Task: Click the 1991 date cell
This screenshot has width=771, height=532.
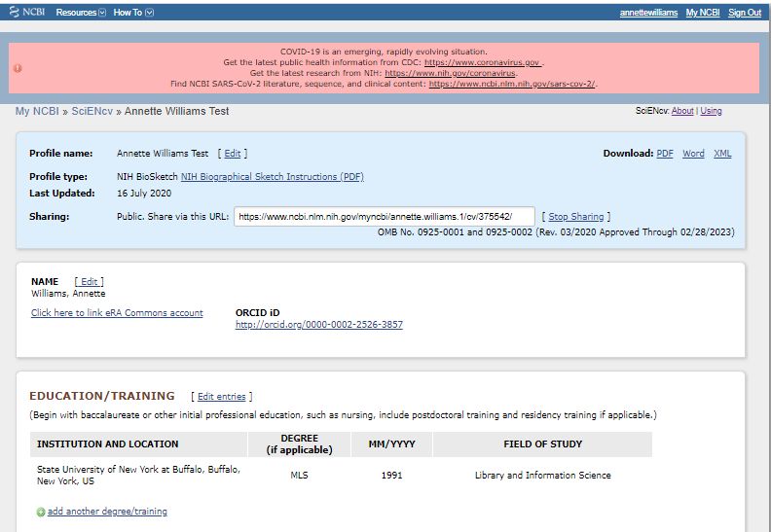Action: click(x=392, y=476)
